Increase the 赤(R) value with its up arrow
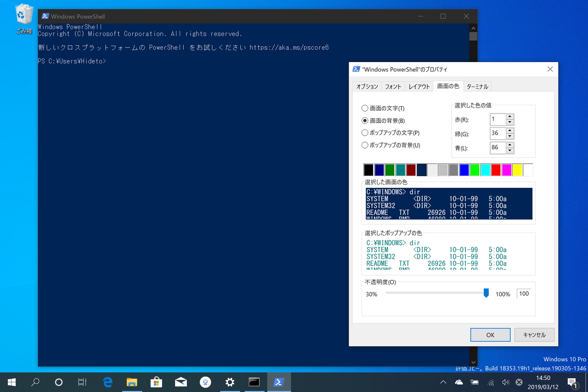 coord(509,117)
